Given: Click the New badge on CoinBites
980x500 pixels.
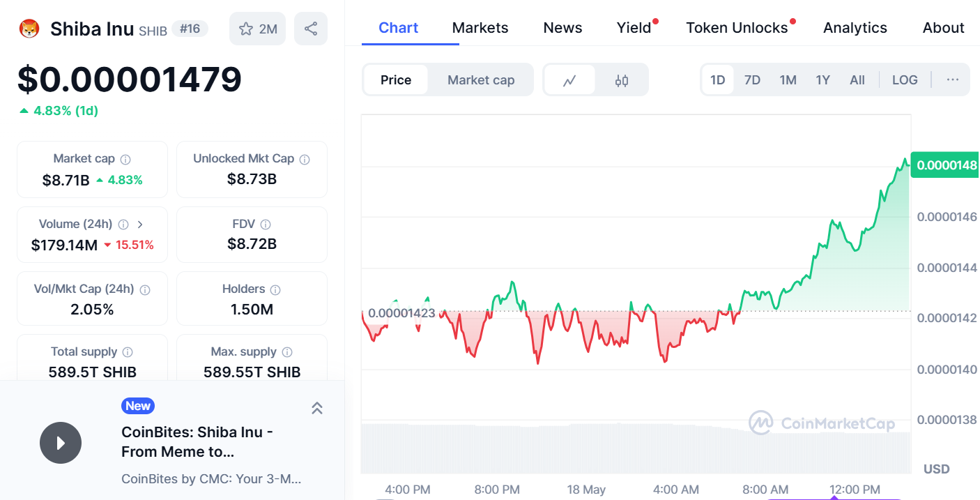Looking at the screenshot, I should [138, 406].
